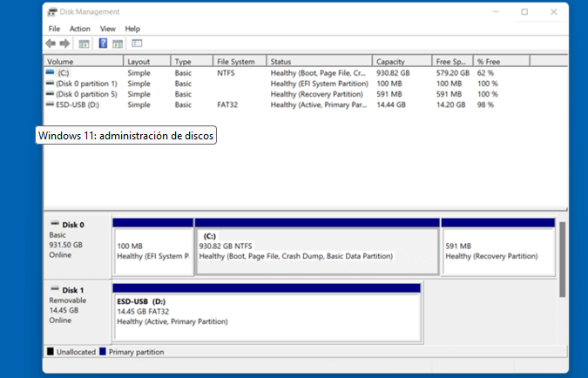Click the drive icon beside ESD-USB (D:) in list
This screenshot has height=378, width=588.
pyautogui.click(x=50, y=104)
